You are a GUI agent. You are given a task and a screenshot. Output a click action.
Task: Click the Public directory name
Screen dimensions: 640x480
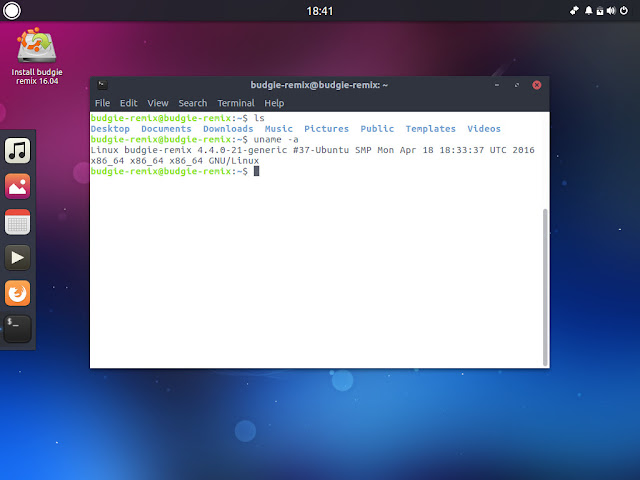pyautogui.click(x=377, y=129)
